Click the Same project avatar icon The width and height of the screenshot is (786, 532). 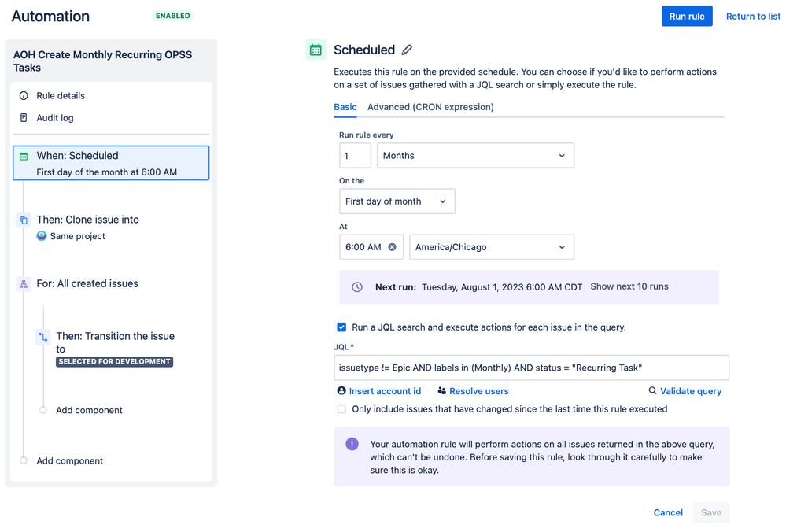coord(42,235)
